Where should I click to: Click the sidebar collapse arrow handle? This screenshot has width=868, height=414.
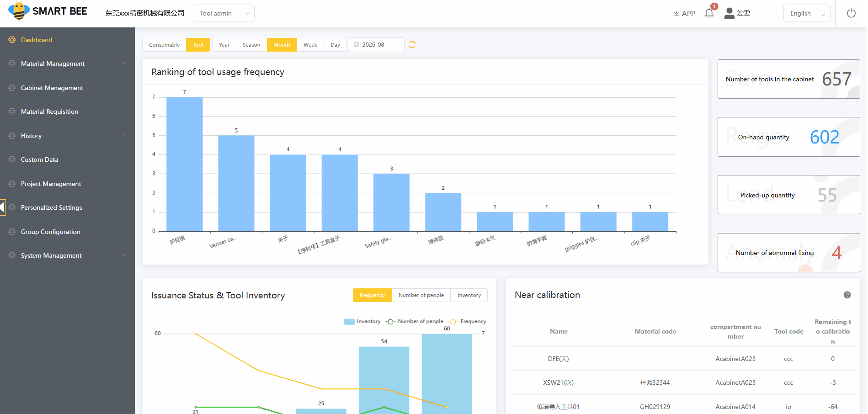3,207
